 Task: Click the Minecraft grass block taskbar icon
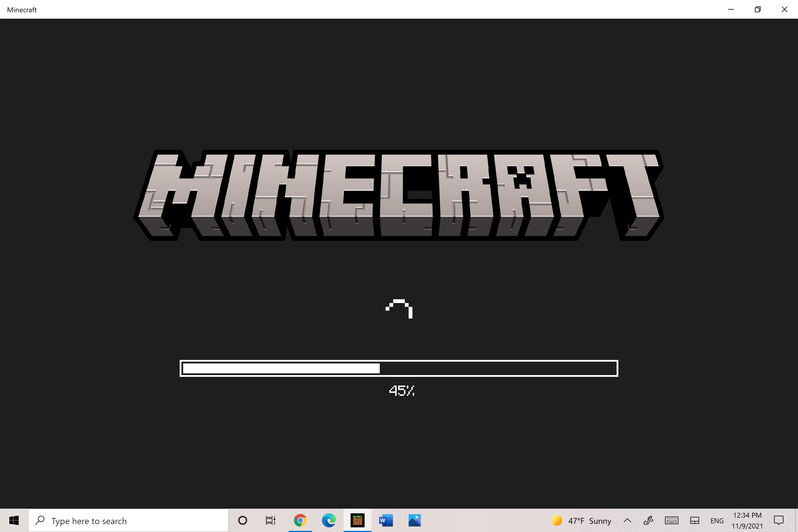point(357,520)
